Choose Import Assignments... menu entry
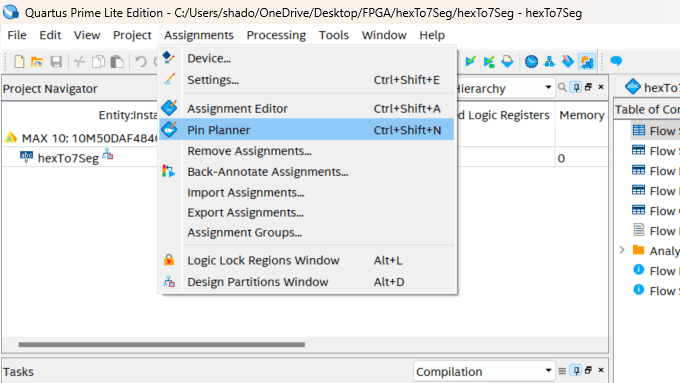Screen dimensions: 680x383 307,192
